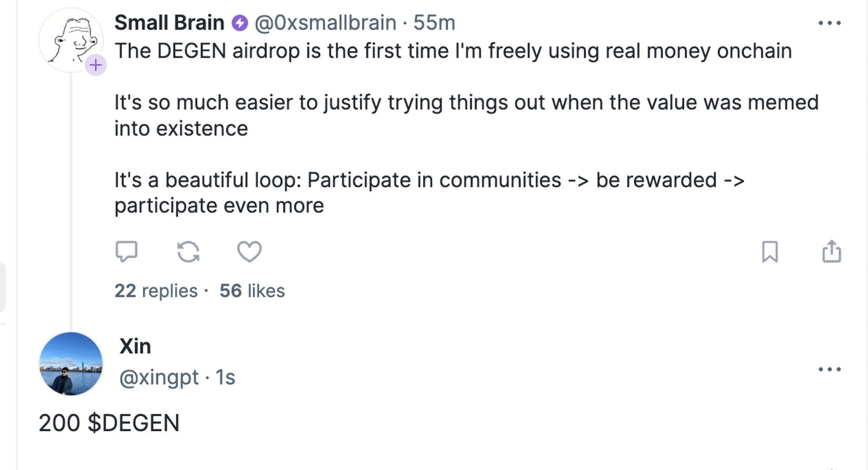This screenshot has width=868, height=470.
Task: Recast the Small Brain post
Action: (188, 252)
